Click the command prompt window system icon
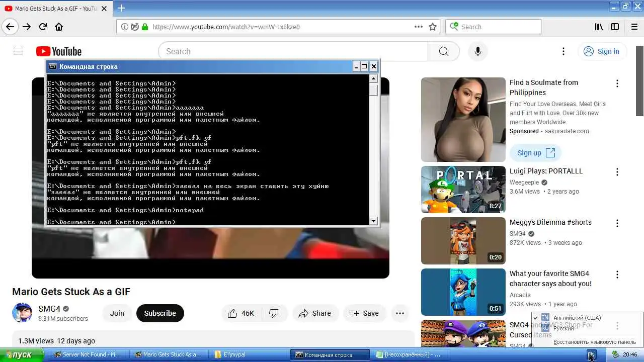 tap(53, 66)
